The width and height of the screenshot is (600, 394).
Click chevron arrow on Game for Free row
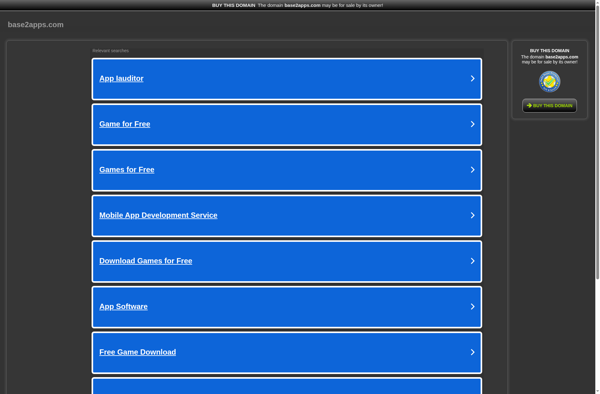pyautogui.click(x=473, y=124)
